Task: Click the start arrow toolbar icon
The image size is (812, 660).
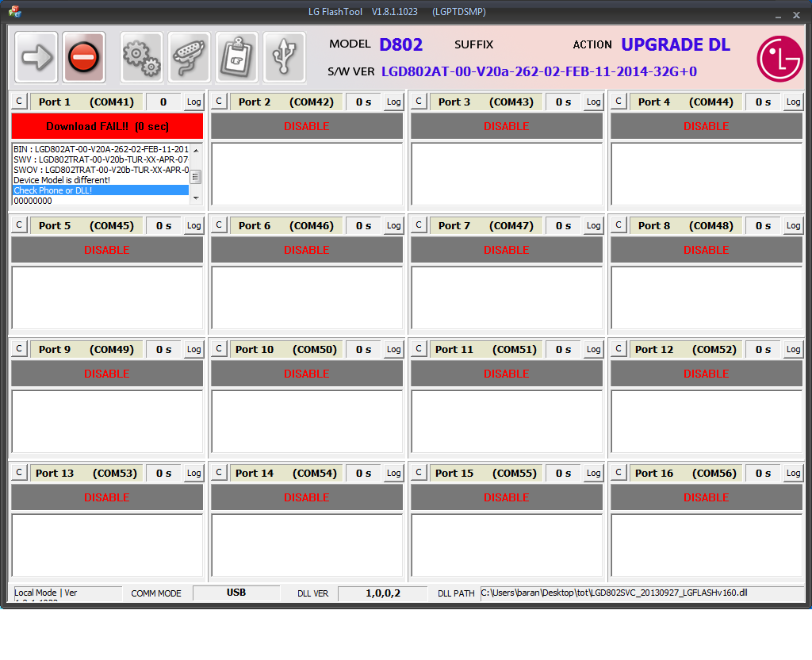Action: click(x=36, y=57)
